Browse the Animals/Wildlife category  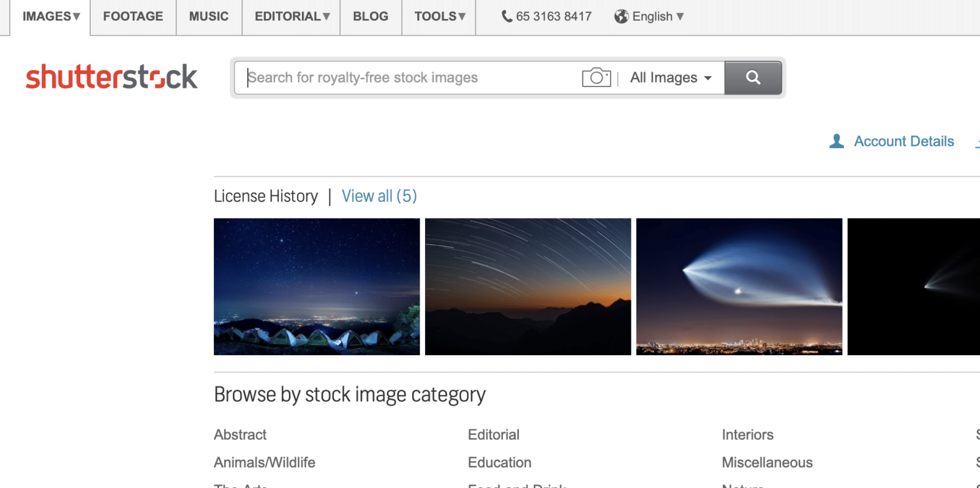click(265, 462)
